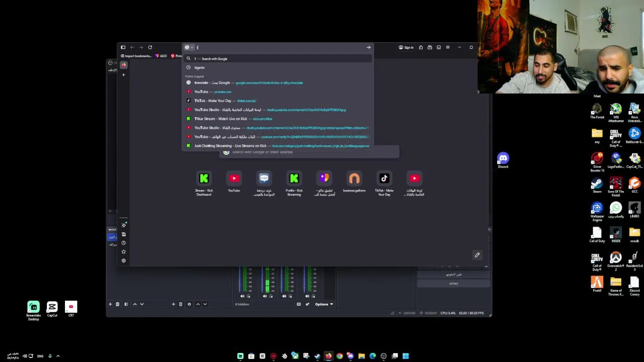
Task: Toggle the browser sidebar panel icon
Action: tap(123, 47)
